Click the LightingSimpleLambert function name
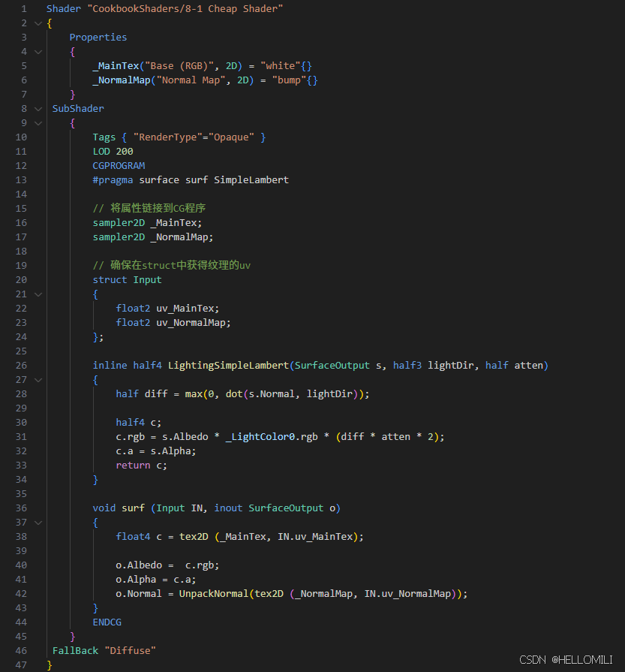625x672 pixels. [228, 366]
